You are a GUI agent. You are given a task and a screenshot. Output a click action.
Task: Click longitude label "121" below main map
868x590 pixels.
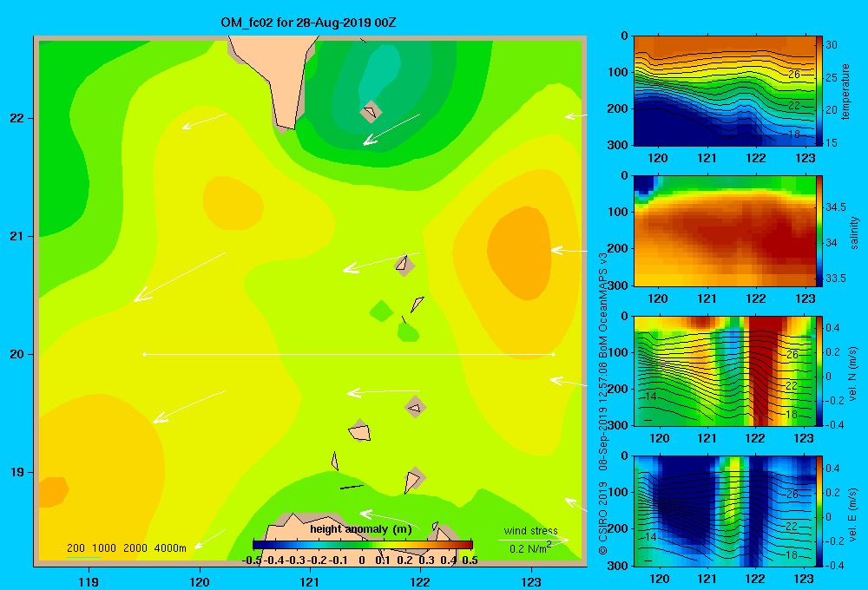310,581
